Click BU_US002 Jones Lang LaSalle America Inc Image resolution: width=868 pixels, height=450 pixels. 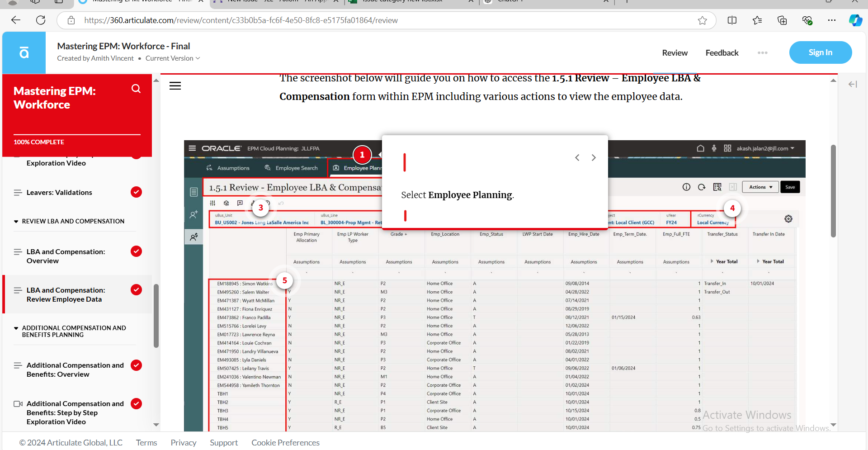[262, 223]
